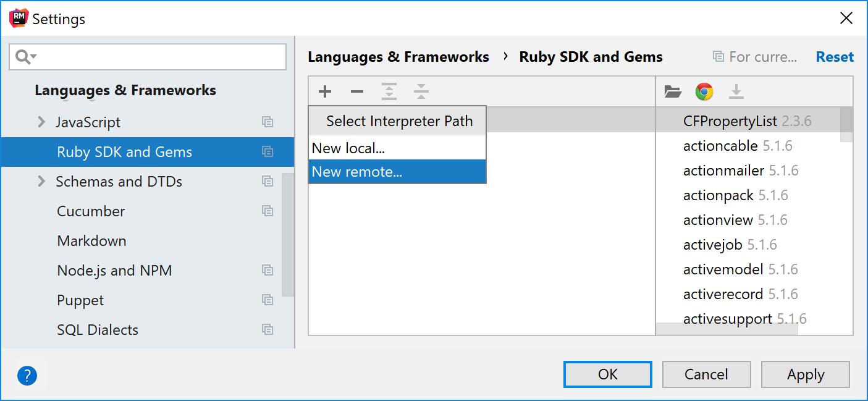
Task: Click the project-level icon next to Cucumber
Action: [x=268, y=211]
